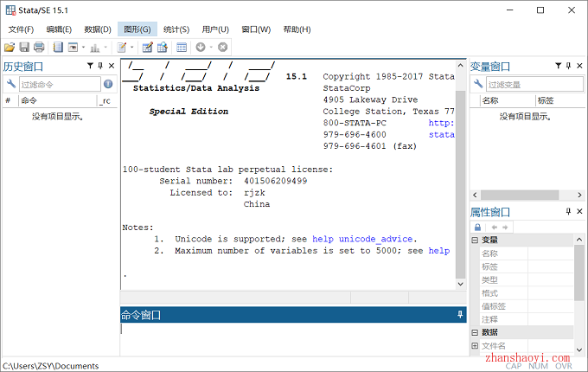
Task: Open the 文件(F) menu
Action: click(21, 29)
